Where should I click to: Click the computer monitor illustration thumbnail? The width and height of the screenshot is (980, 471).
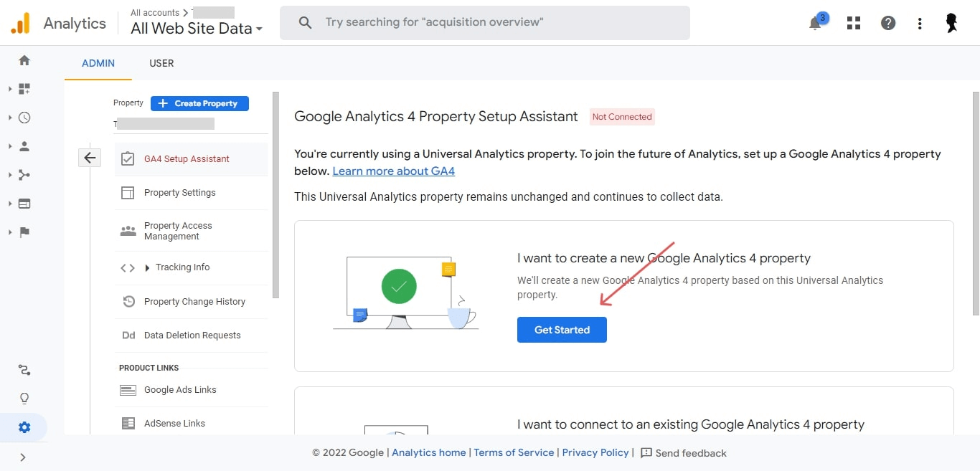coord(405,292)
